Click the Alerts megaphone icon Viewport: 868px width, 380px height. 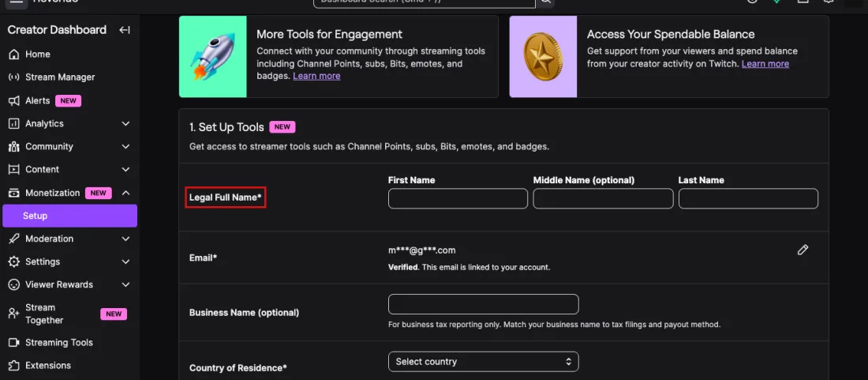(x=14, y=101)
